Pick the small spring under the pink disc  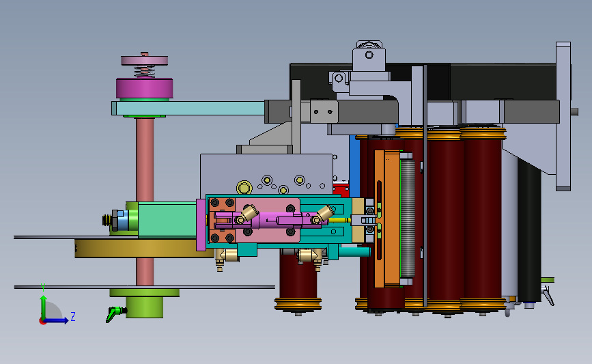tap(145, 71)
